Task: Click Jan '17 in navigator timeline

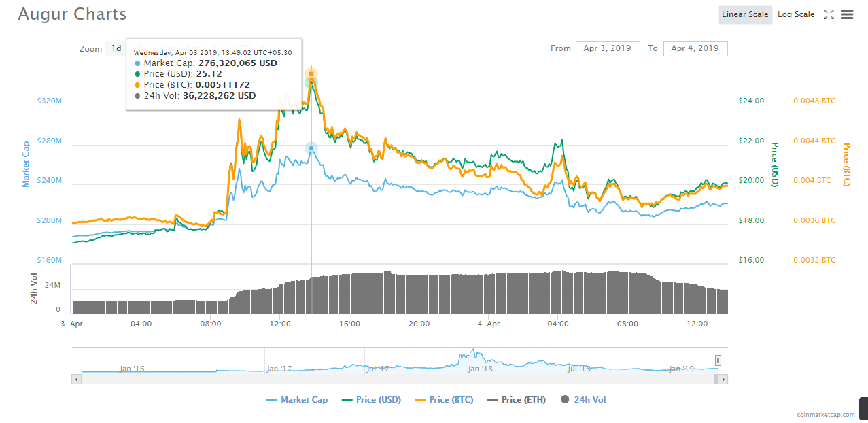Action: click(x=279, y=369)
